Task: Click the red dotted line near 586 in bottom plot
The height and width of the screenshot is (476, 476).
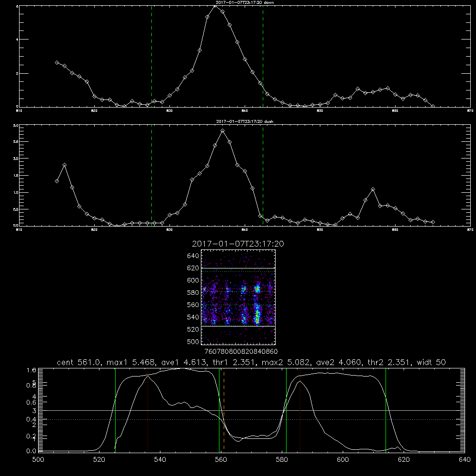Action: point(300,410)
